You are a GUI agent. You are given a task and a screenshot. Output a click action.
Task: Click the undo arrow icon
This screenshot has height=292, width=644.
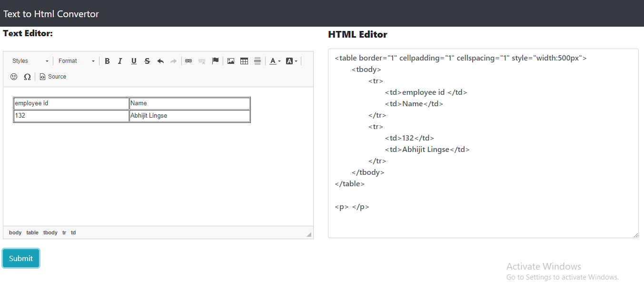160,61
